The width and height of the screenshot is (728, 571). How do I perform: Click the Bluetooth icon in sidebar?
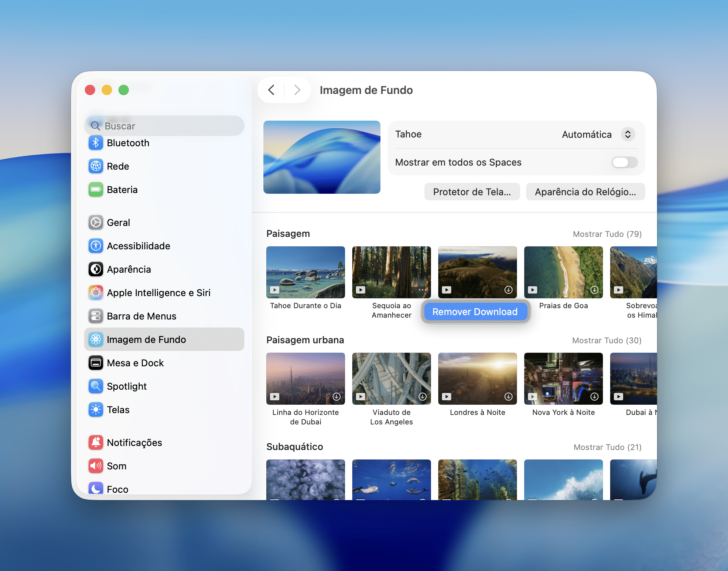coord(96,143)
